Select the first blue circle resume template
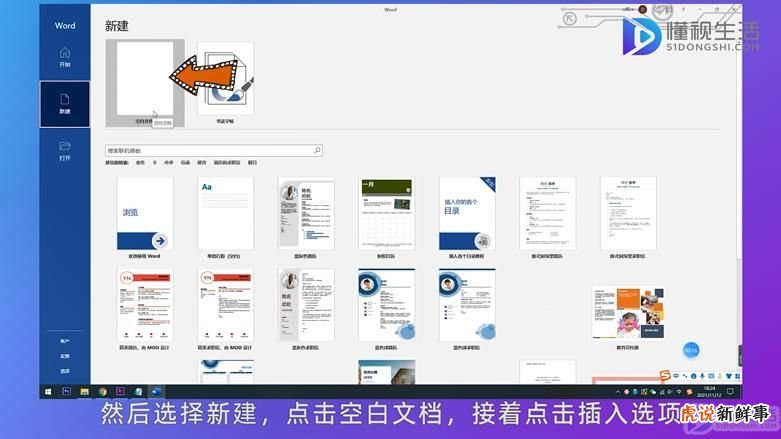Viewport: 781px width, 439px height. 387,305
